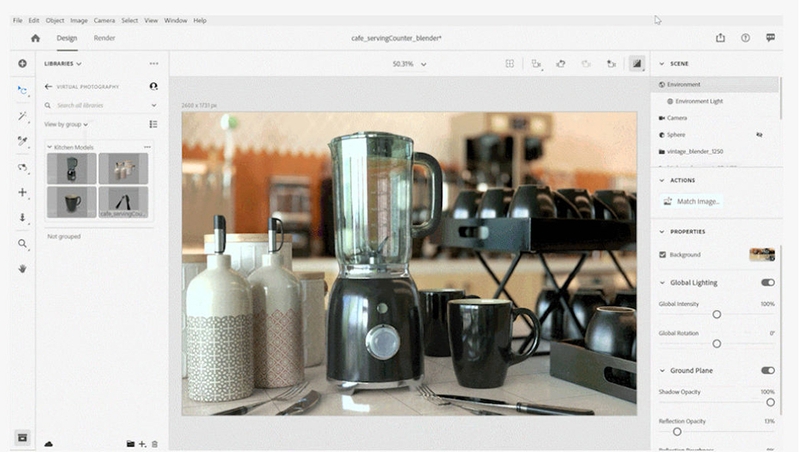Click the Match Image button

click(692, 202)
